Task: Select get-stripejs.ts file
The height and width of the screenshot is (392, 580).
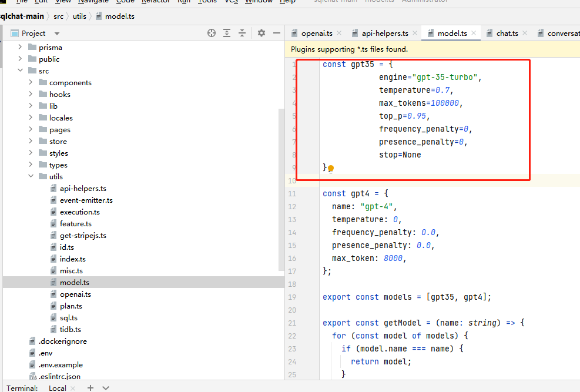Action: pos(83,236)
